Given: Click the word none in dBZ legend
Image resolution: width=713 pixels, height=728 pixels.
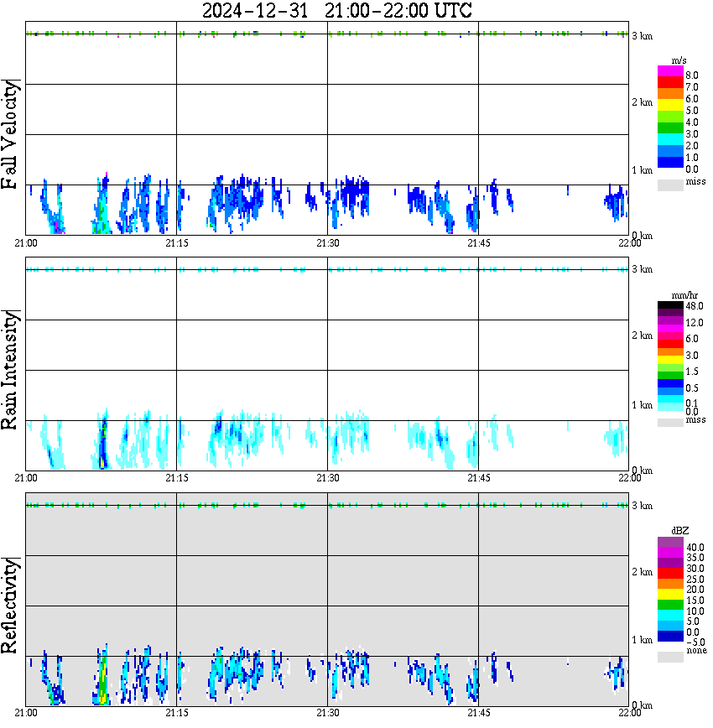Looking at the screenshot, I should pos(696,651).
